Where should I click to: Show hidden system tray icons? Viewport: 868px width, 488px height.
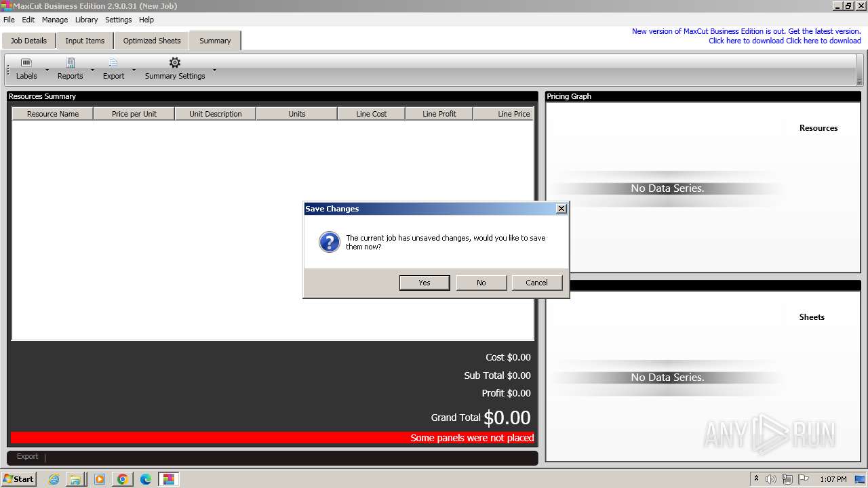[756, 479]
